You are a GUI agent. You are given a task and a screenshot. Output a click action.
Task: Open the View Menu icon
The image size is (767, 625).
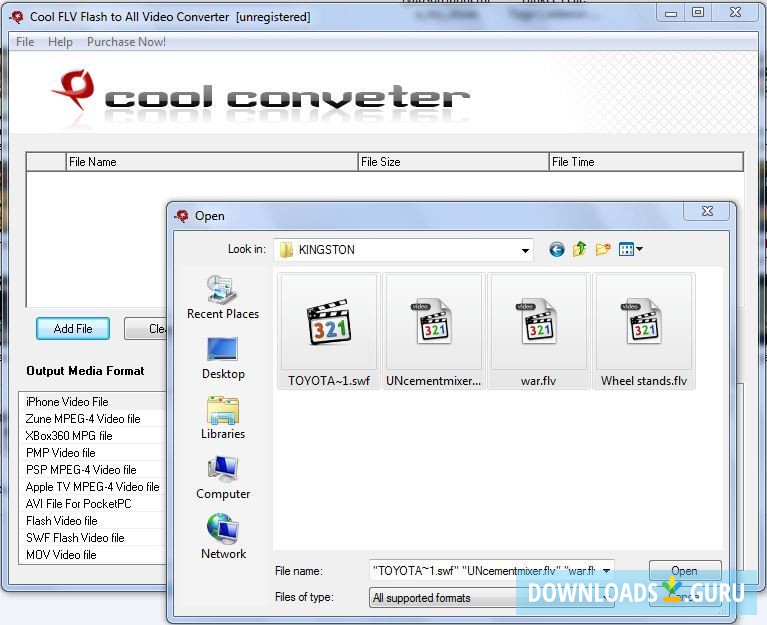[631, 249]
